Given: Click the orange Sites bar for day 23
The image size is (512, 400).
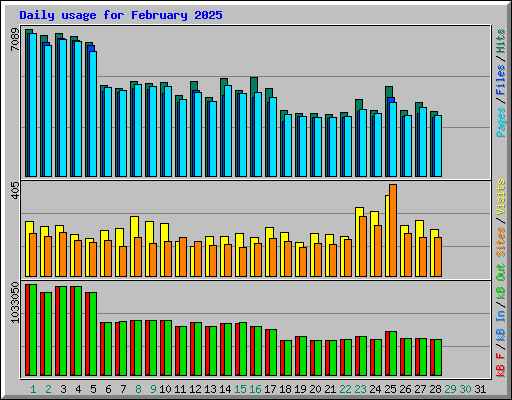Looking at the screenshot, I should (x=363, y=246).
